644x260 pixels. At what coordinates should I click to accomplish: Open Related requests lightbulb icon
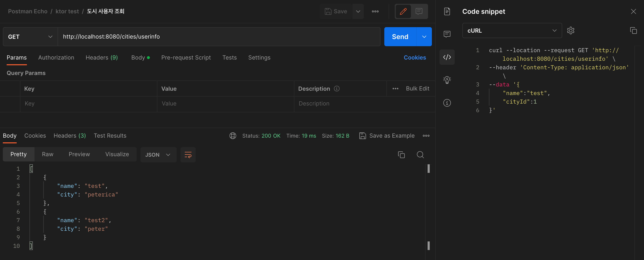pyautogui.click(x=447, y=80)
